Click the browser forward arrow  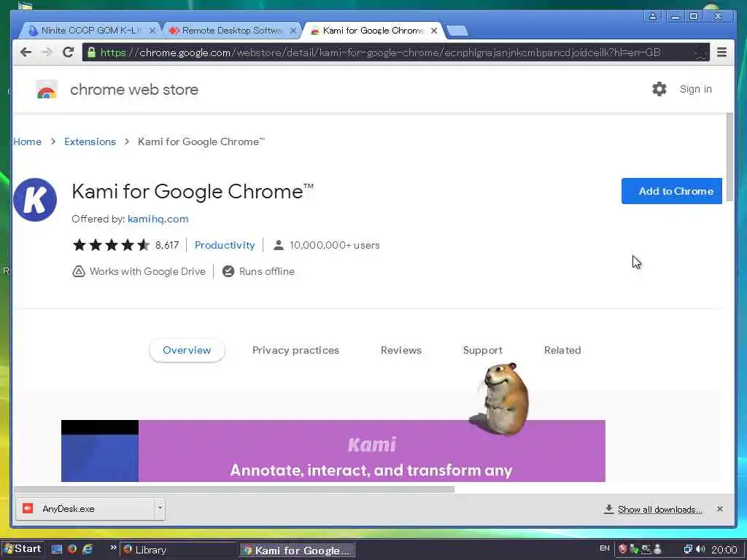[47, 52]
